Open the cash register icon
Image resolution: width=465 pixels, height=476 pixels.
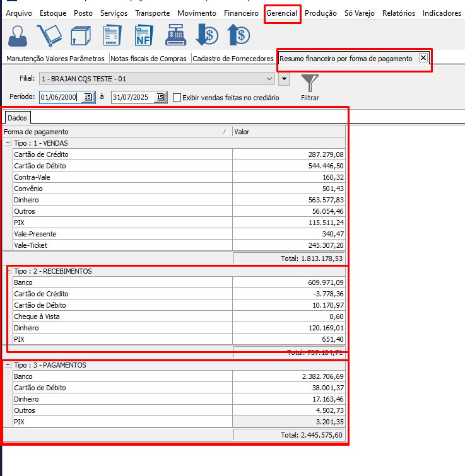tap(176, 36)
